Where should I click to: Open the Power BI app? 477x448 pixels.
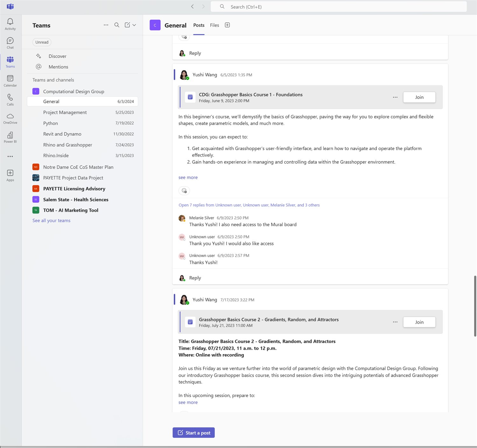coord(10,137)
